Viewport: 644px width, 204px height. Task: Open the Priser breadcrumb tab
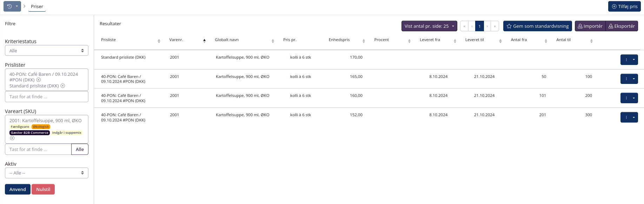coord(37,7)
